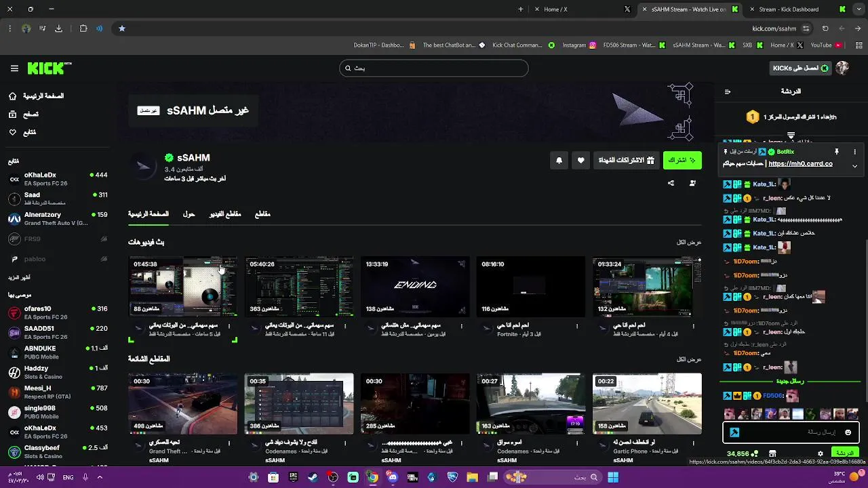
Task: Open the ofares10 channel in the recommended list
Action: (x=57, y=312)
